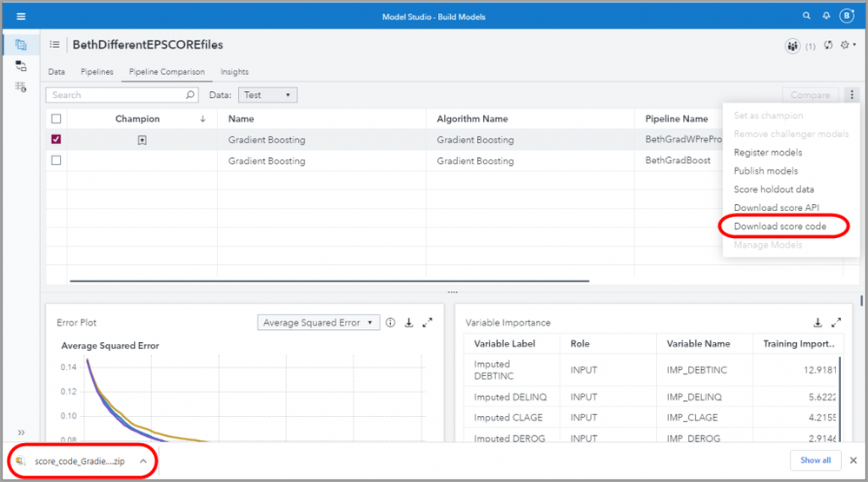Download the Error Plot data

coord(408,322)
